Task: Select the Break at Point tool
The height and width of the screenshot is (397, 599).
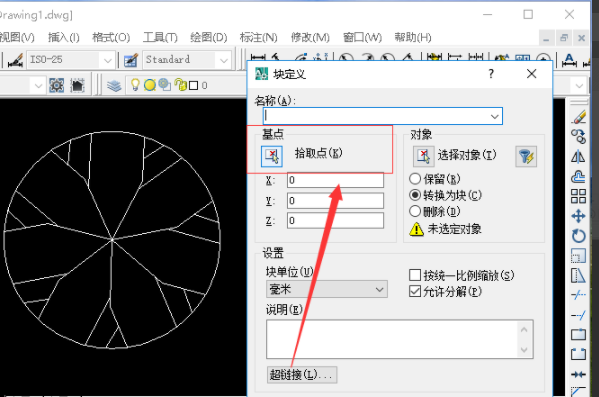Action: (x=578, y=335)
